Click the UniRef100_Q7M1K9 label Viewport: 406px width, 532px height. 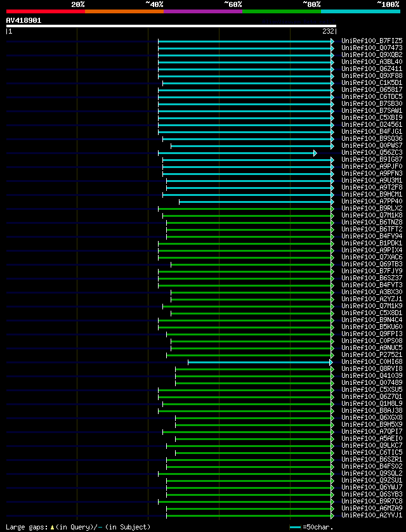point(372,306)
